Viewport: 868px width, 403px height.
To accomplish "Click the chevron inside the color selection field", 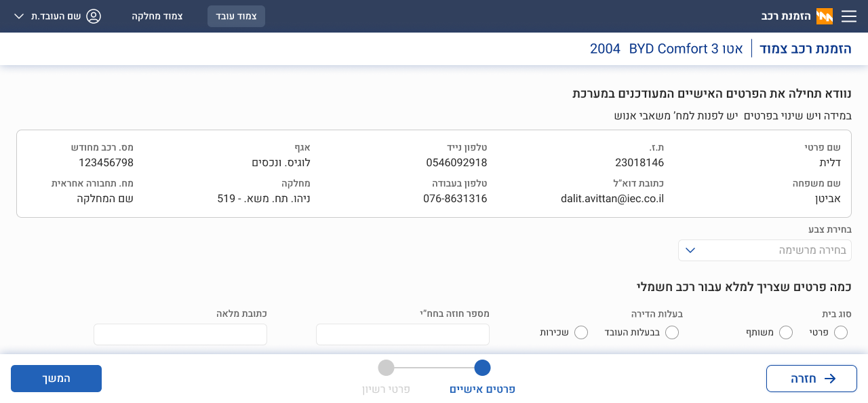I will tap(690, 250).
